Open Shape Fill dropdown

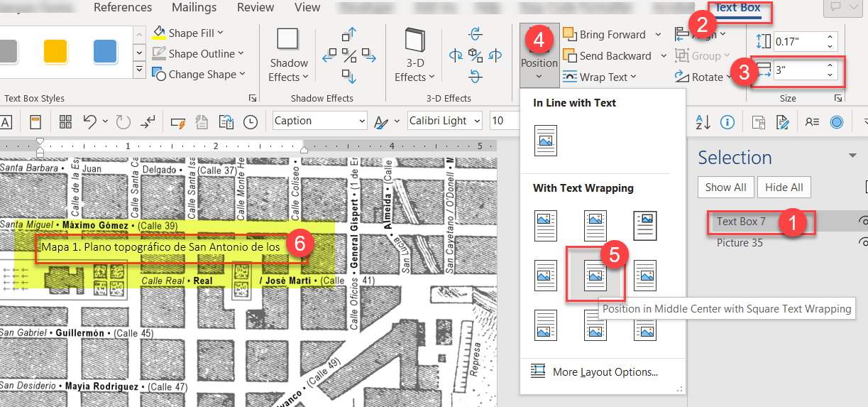[220, 33]
